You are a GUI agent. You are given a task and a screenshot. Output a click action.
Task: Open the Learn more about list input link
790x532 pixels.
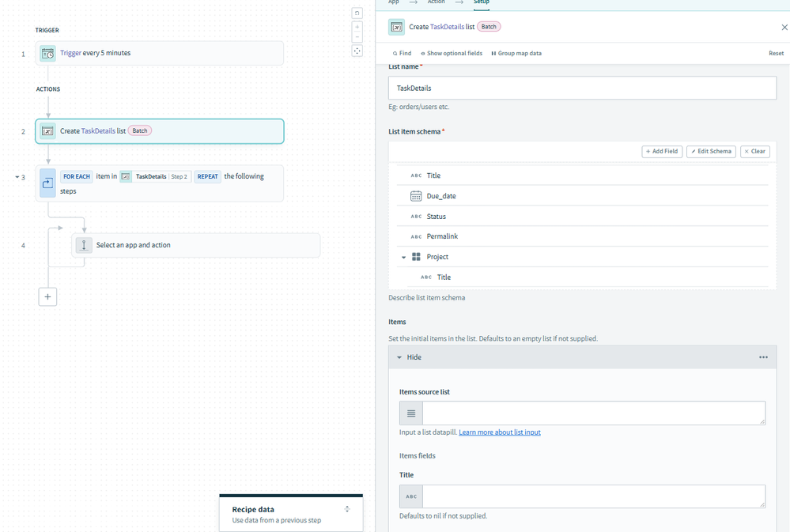pyautogui.click(x=499, y=432)
